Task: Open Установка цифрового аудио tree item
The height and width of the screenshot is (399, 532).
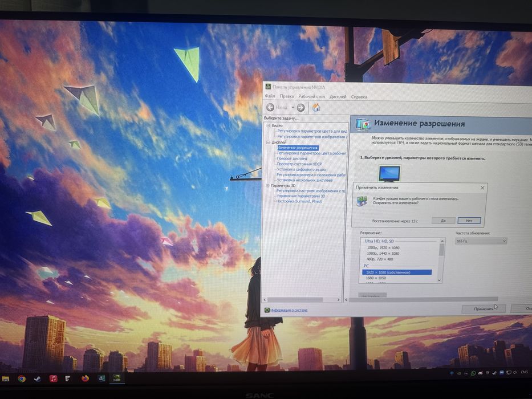Action: click(301, 169)
